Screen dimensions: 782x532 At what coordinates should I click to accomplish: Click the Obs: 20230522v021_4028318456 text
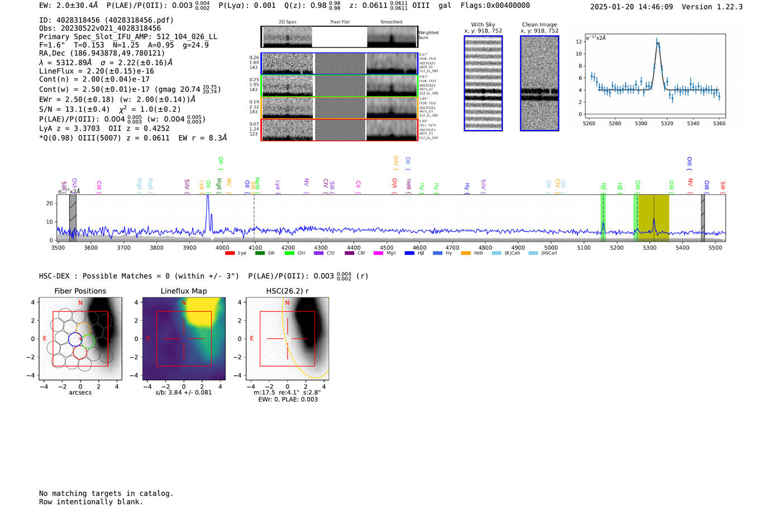point(100,28)
